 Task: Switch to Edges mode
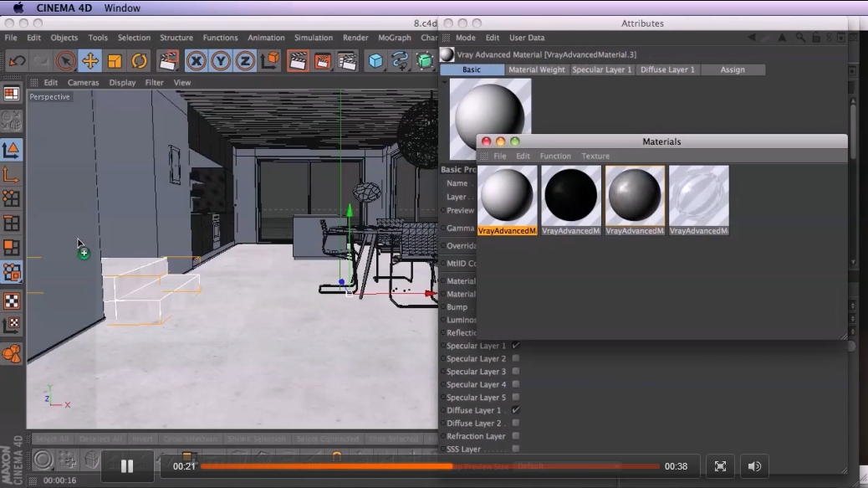(x=12, y=223)
